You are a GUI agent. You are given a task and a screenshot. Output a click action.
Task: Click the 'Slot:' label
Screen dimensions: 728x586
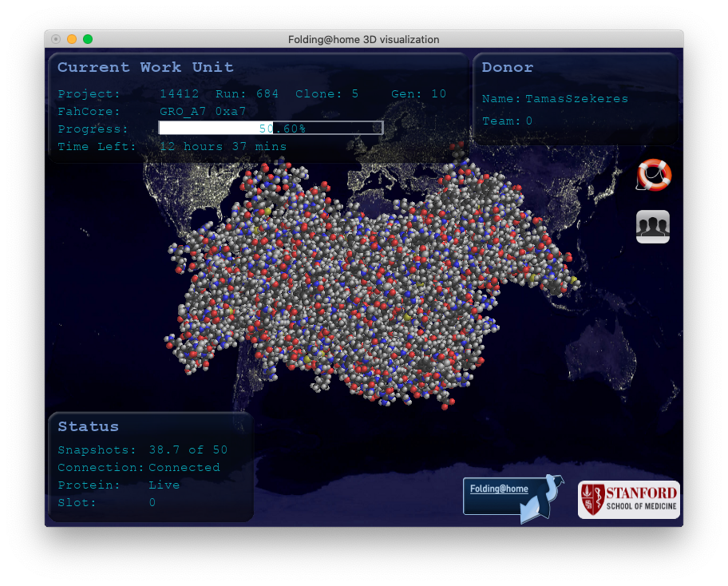(x=77, y=503)
